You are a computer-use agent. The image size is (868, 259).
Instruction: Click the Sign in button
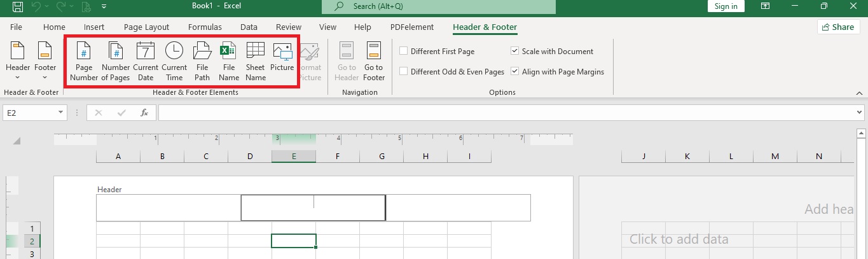click(726, 6)
